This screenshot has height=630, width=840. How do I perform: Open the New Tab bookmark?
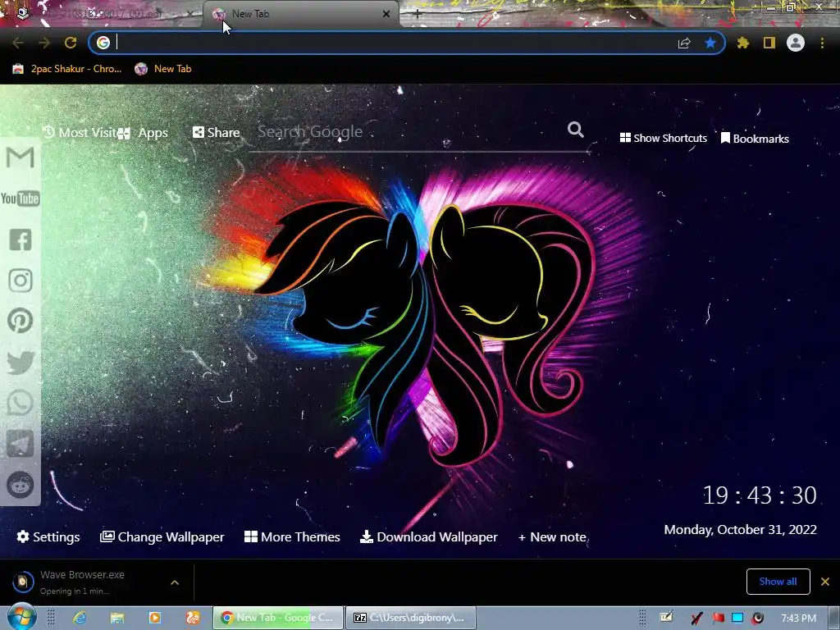click(x=163, y=69)
